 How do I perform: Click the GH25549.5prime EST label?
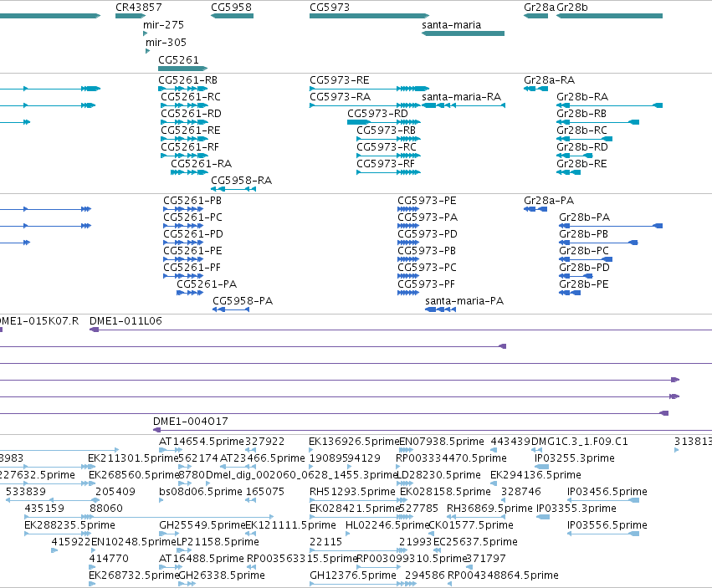(202, 525)
